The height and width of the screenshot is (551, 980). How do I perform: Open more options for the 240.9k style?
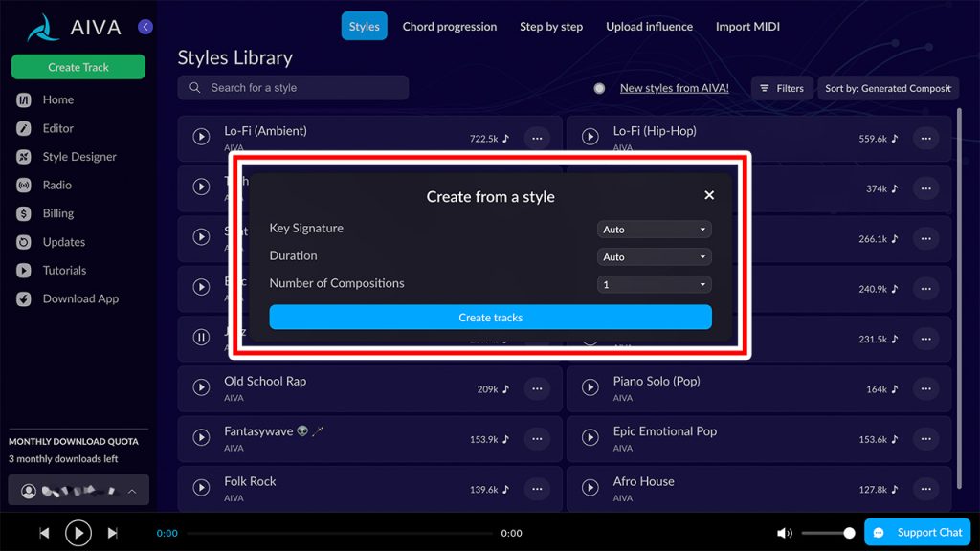925,289
